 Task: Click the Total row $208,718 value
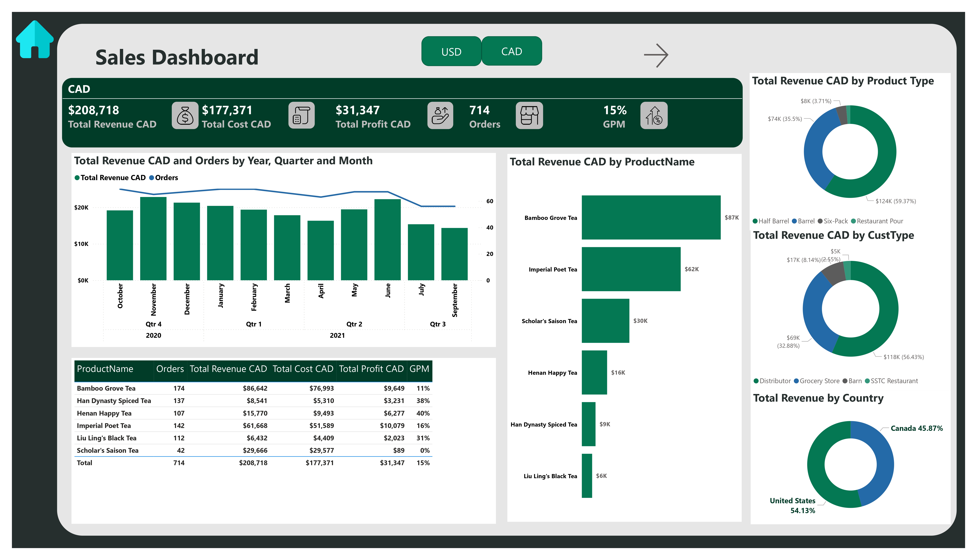pos(253,463)
